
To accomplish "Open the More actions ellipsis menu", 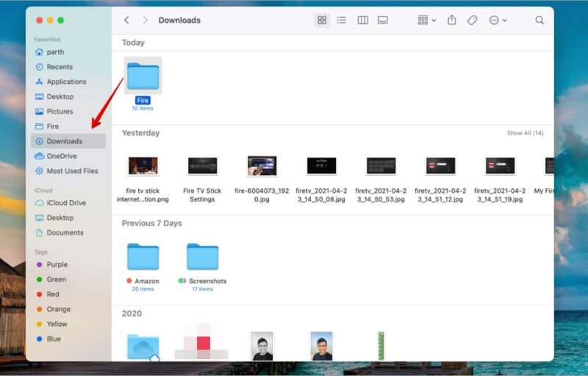I will (x=498, y=21).
